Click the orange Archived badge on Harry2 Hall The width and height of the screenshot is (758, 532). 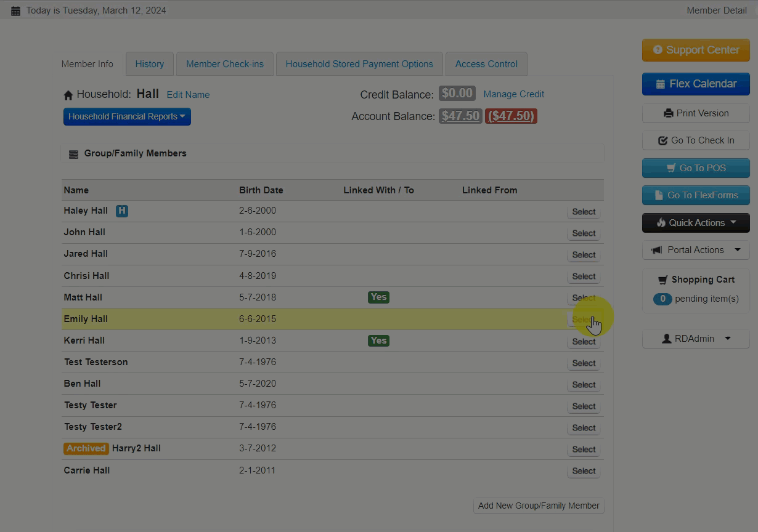click(86, 448)
